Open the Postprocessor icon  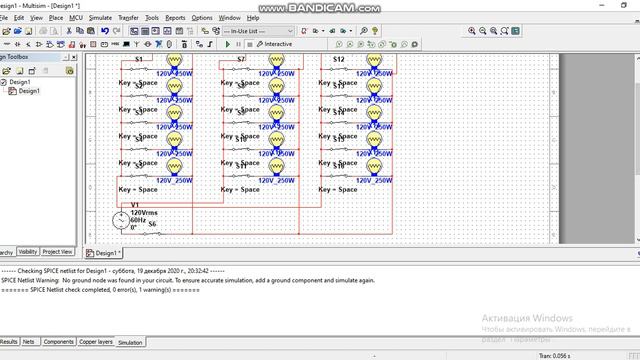coord(179,31)
